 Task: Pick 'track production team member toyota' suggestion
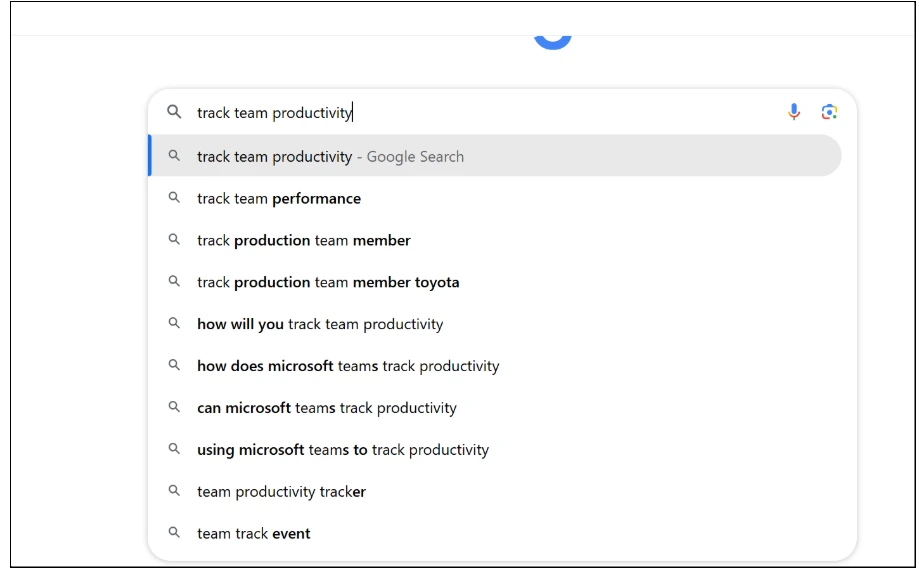click(x=496, y=282)
